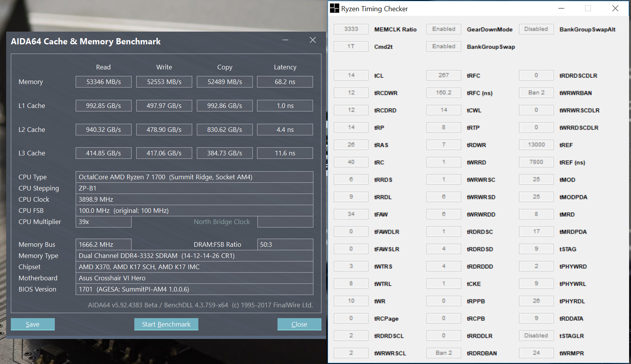
Task: Click the L3 Cache Read value 414.85 GB/s
Action: pyautogui.click(x=103, y=153)
